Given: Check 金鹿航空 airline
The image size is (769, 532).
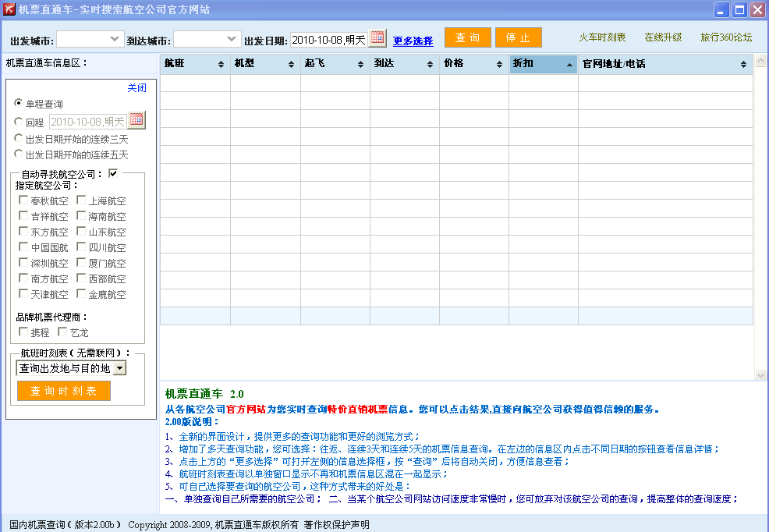Looking at the screenshot, I should tap(81, 294).
